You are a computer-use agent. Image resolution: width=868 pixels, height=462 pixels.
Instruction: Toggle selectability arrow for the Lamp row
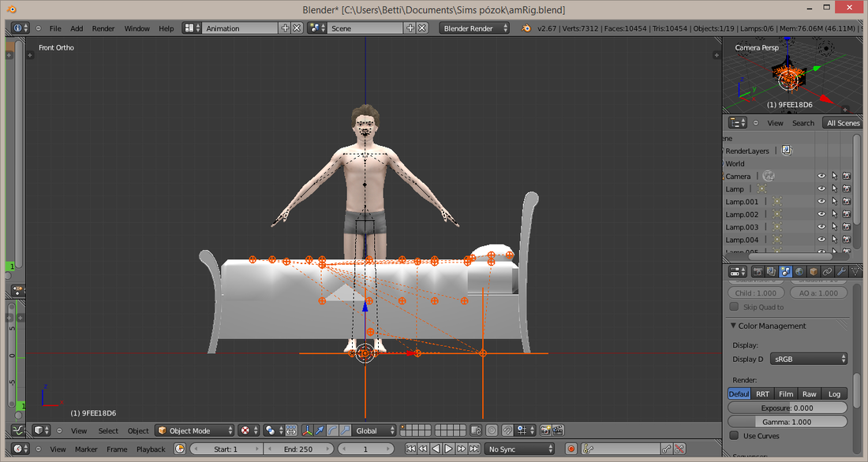pos(834,188)
